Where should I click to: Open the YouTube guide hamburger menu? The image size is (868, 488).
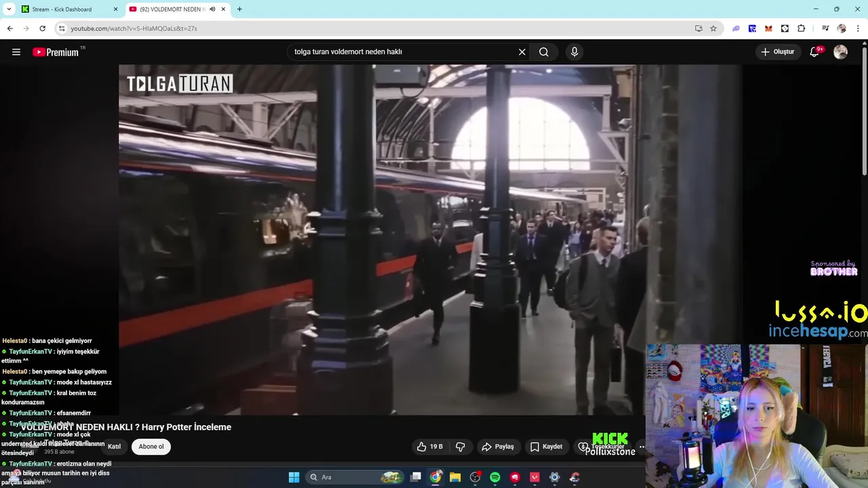(16, 52)
